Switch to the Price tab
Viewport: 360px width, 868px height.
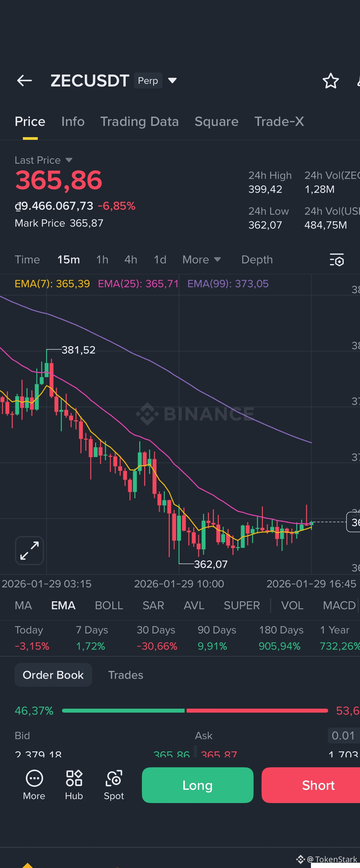click(30, 121)
